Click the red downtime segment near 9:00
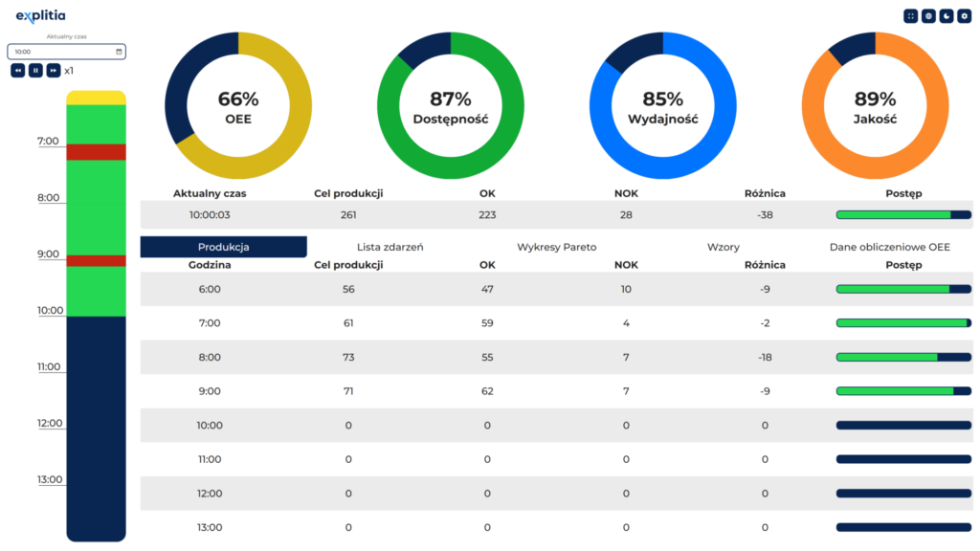 coord(96,260)
